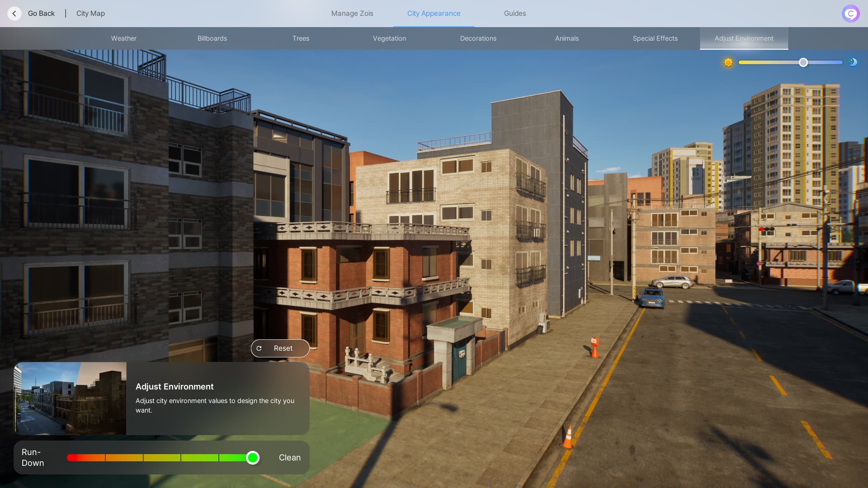The image size is (868, 488).
Task: Open the purple profile icon
Action: pyautogui.click(x=850, y=14)
